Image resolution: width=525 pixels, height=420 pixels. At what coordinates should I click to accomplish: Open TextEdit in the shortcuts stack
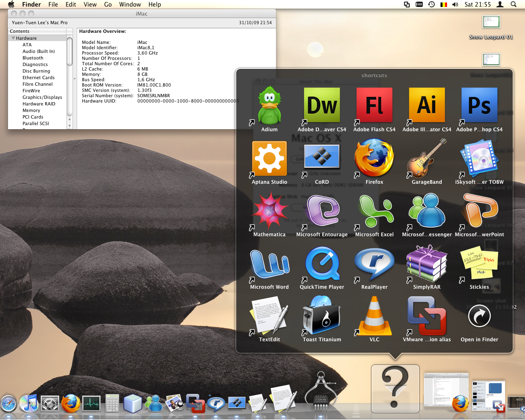[x=269, y=316]
